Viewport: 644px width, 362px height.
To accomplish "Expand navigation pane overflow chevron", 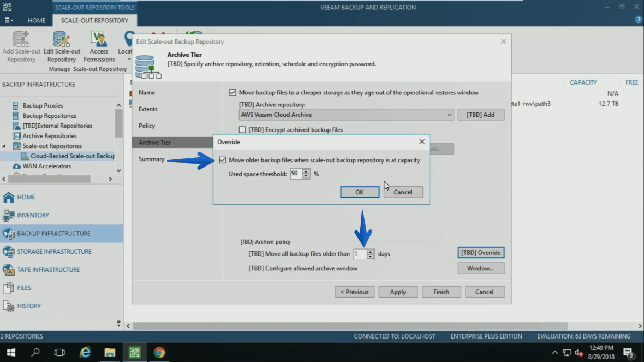I will pyautogui.click(x=118, y=323).
